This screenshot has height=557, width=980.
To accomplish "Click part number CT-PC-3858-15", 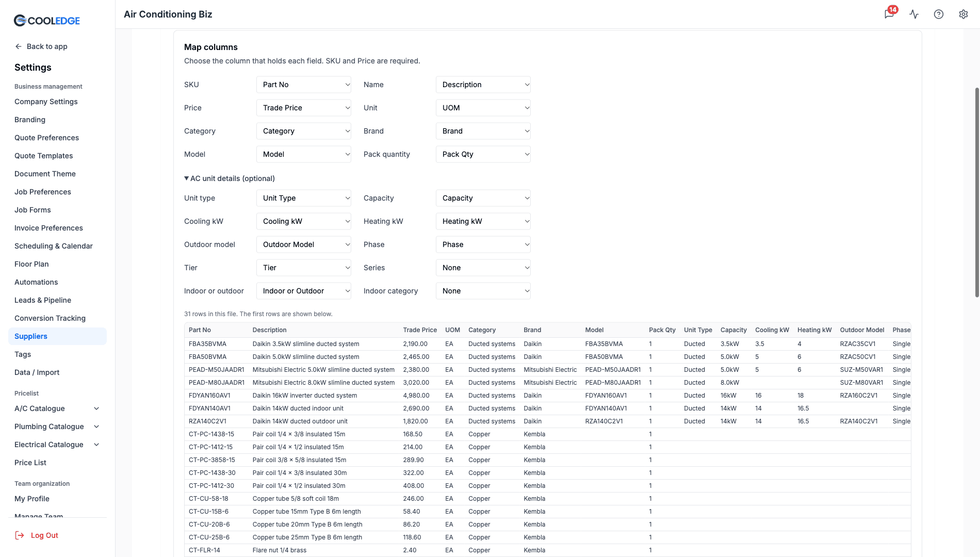I will [x=212, y=460].
